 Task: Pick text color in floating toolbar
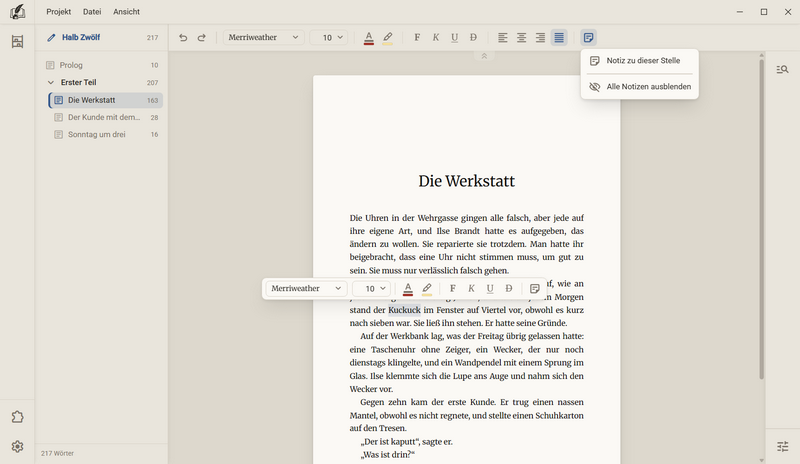pos(408,288)
